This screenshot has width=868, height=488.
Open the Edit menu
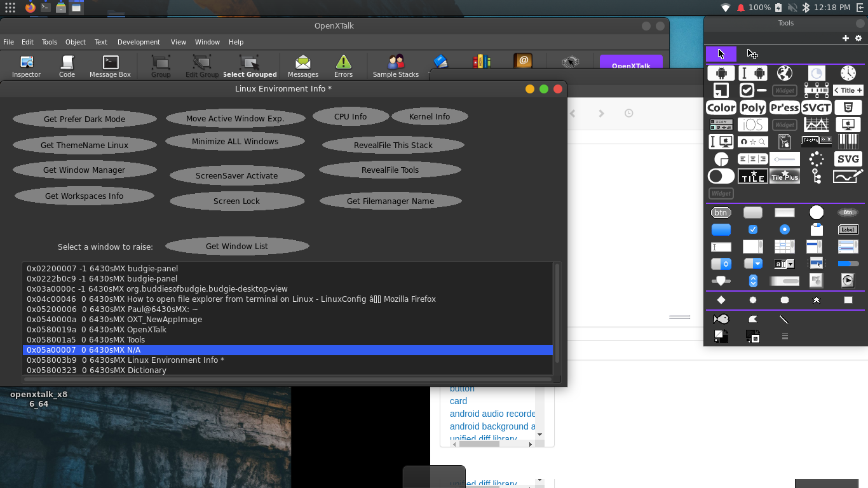pyautogui.click(x=27, y=42)
